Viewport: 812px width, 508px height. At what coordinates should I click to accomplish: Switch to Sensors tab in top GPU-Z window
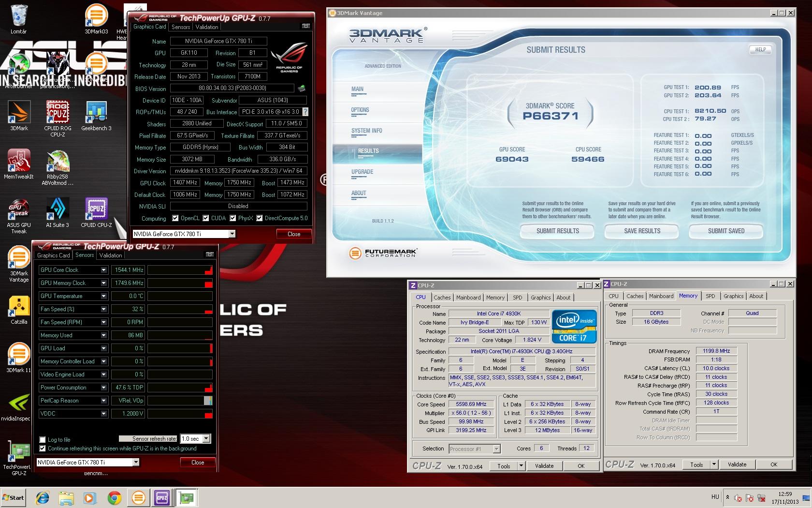pos(181,27)
